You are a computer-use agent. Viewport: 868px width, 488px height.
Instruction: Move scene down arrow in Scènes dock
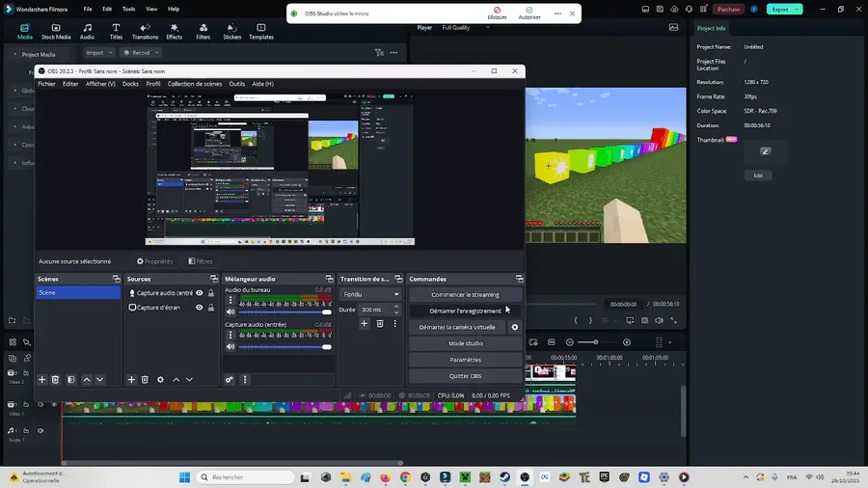99,380
